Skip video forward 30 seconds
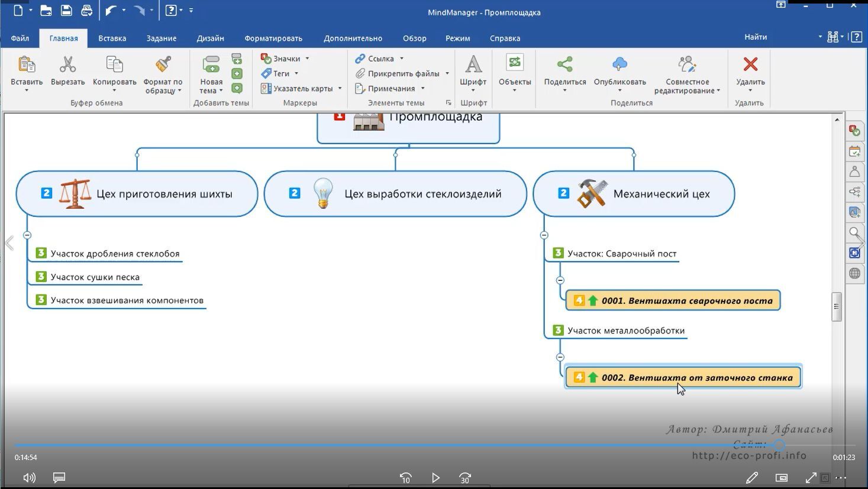 [x=465, y=478]
